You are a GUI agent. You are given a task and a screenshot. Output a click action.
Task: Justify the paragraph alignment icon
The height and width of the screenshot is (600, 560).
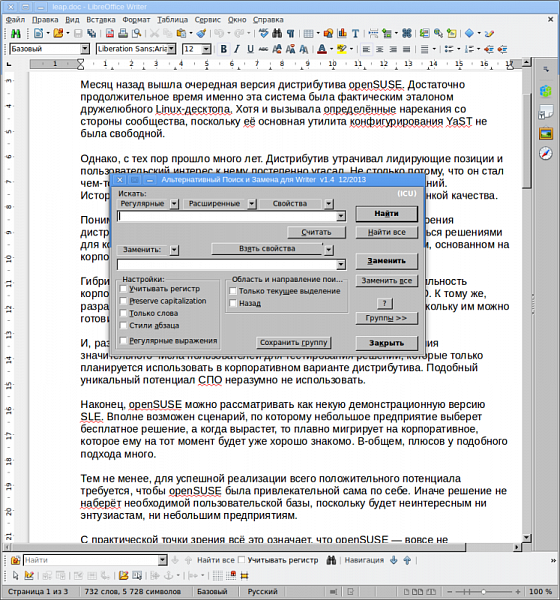407,49
